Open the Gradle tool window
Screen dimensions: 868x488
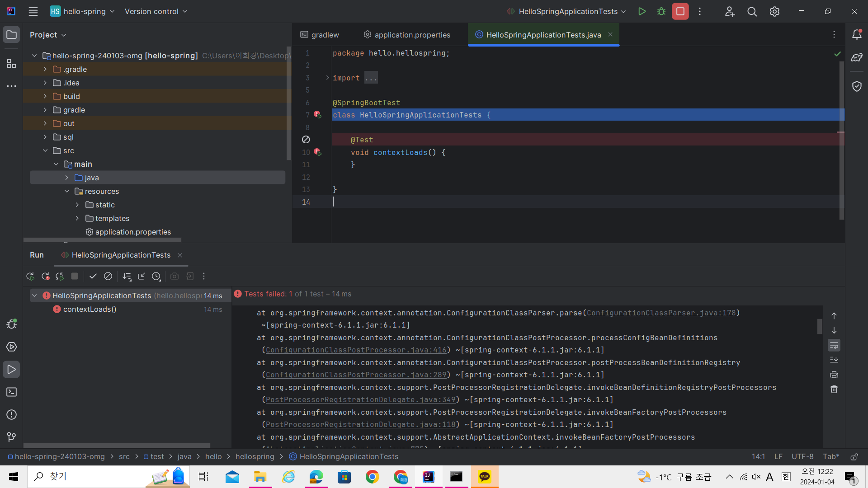click(x=857, y=57)
